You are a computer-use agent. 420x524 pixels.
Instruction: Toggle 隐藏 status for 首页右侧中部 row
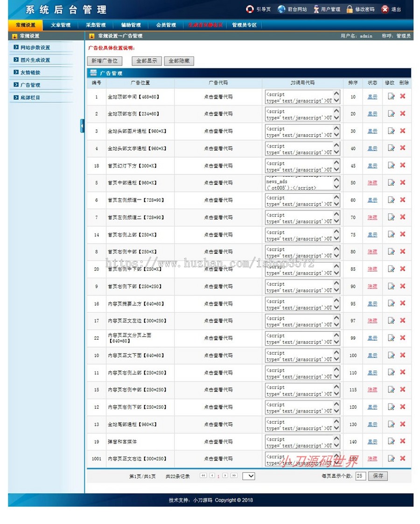(x=372, y=252)
